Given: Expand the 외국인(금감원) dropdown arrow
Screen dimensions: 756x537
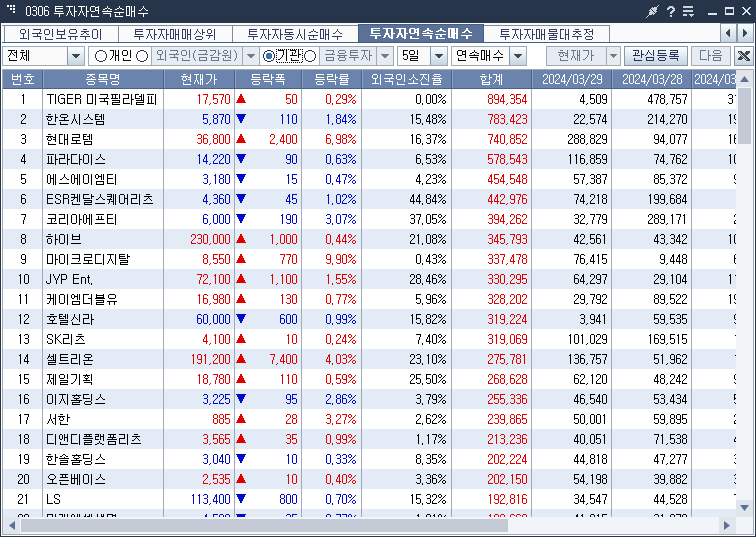Looking at the screenshot, I should click(x=250, y=56).
